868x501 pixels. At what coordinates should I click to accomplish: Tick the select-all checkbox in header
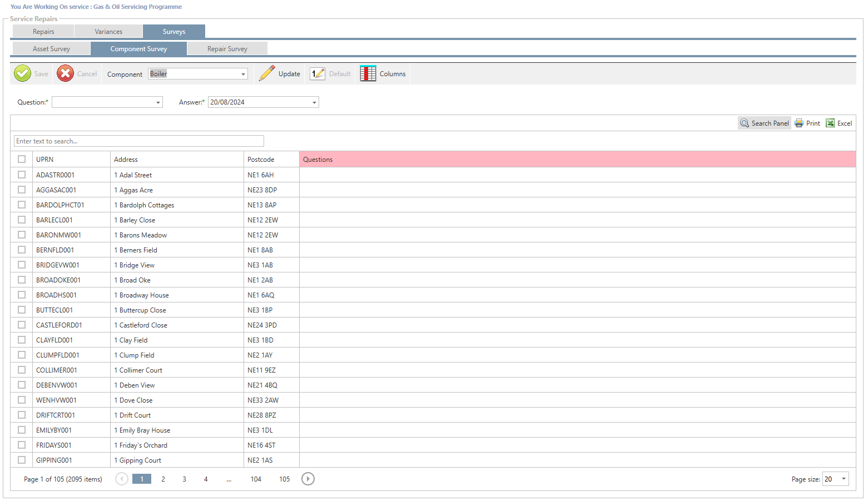click(22, 159)
